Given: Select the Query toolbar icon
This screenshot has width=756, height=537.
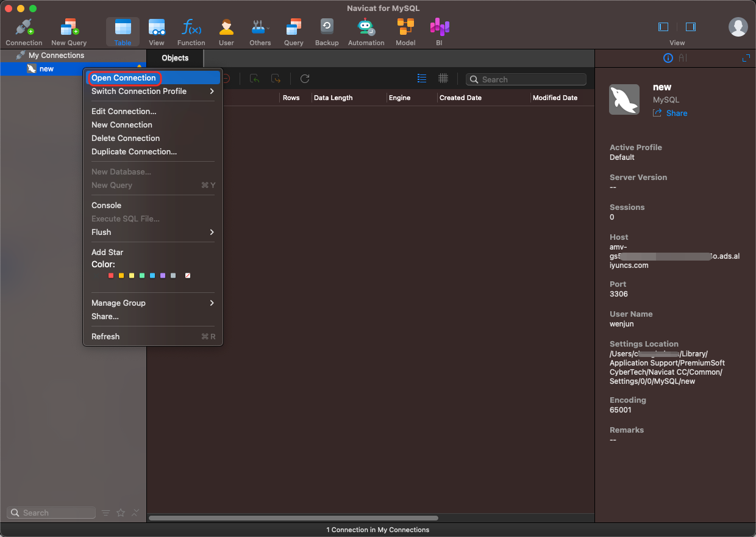Looking at the screenshot, I should 294,32.
